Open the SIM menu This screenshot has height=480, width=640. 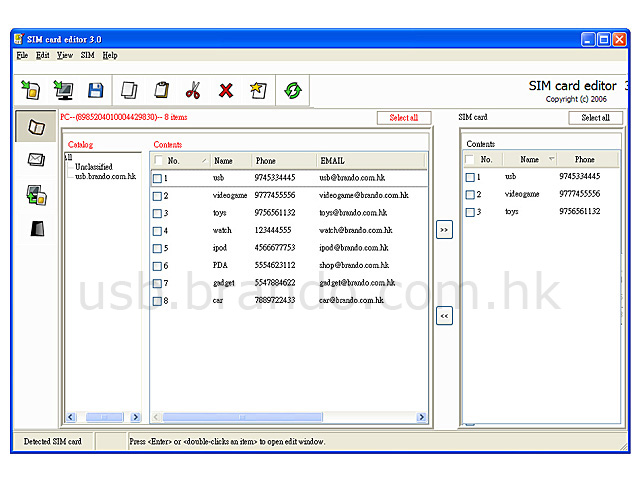87,56
